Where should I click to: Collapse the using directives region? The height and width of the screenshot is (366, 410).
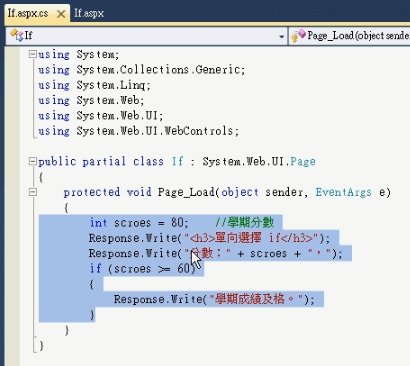coord(32,54)
